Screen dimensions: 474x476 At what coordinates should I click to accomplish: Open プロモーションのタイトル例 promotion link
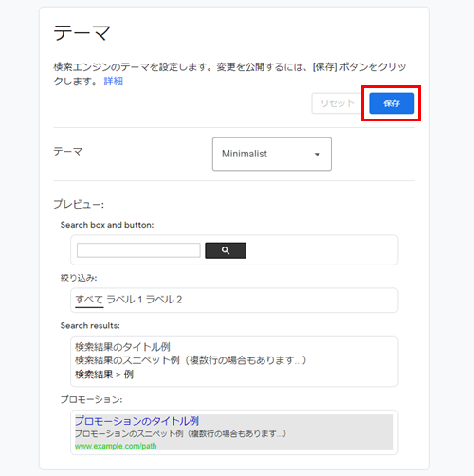point(137,421)
